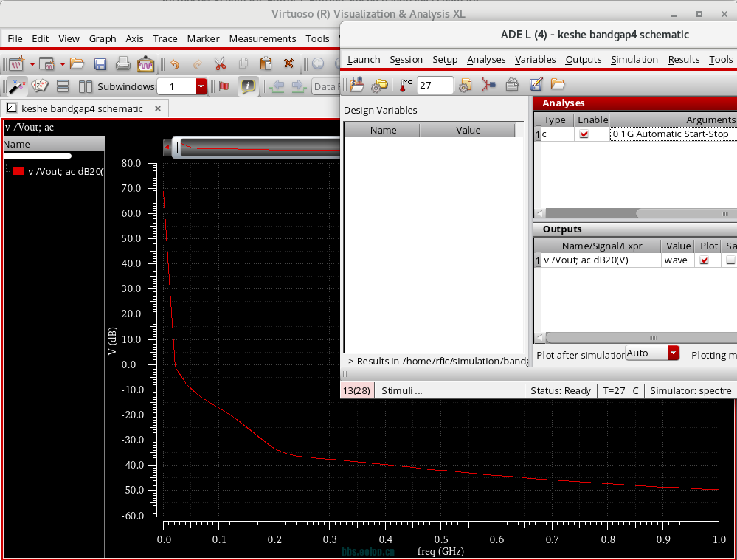
Task: Open the Outputs menu in ADE L
Action: pos(584,59)
